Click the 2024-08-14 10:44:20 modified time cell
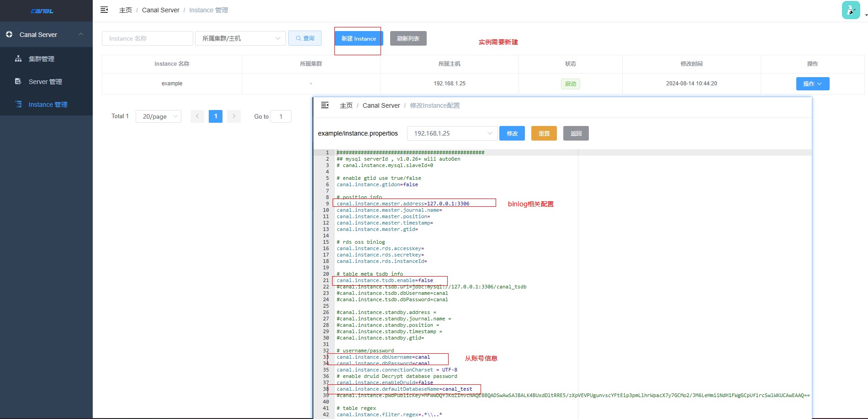868x419 pixels. click(x=692, y=84)
